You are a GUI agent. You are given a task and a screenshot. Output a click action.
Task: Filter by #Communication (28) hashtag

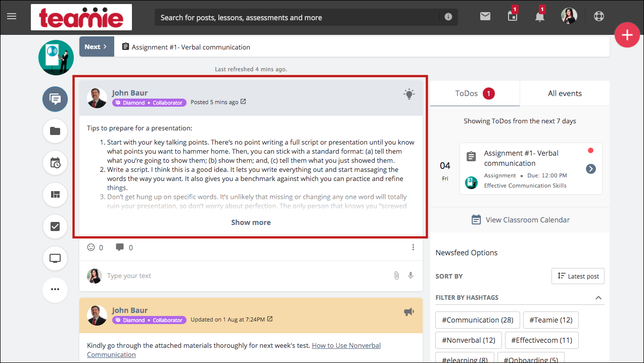coord(477,320)
